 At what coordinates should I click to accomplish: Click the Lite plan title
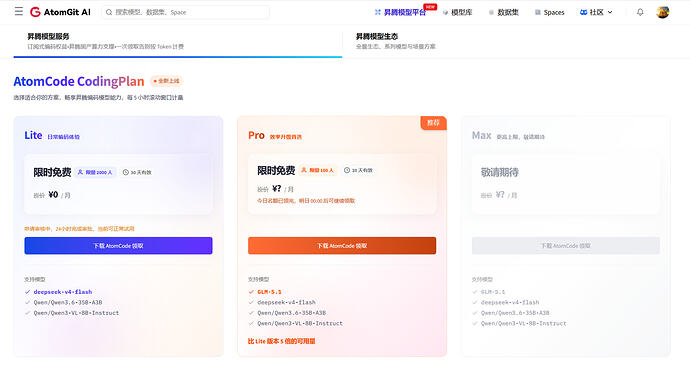coord(33,135)
